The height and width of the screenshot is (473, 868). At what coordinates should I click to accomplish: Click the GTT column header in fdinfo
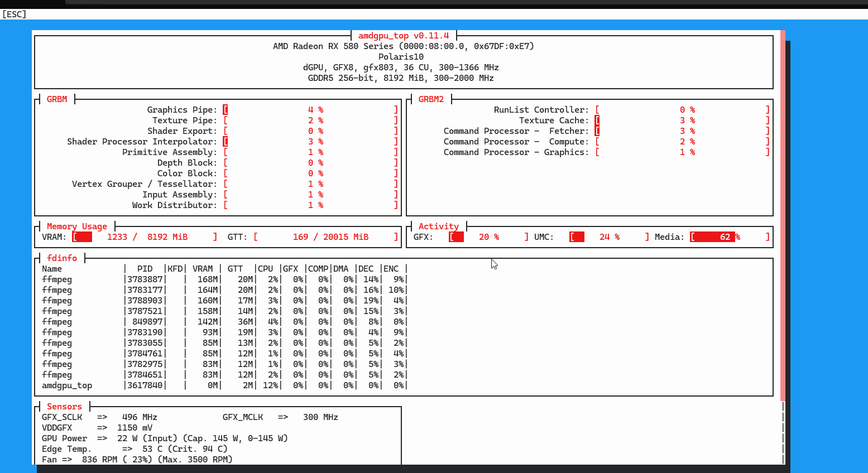pyautogui.click(x=236, y=269)
